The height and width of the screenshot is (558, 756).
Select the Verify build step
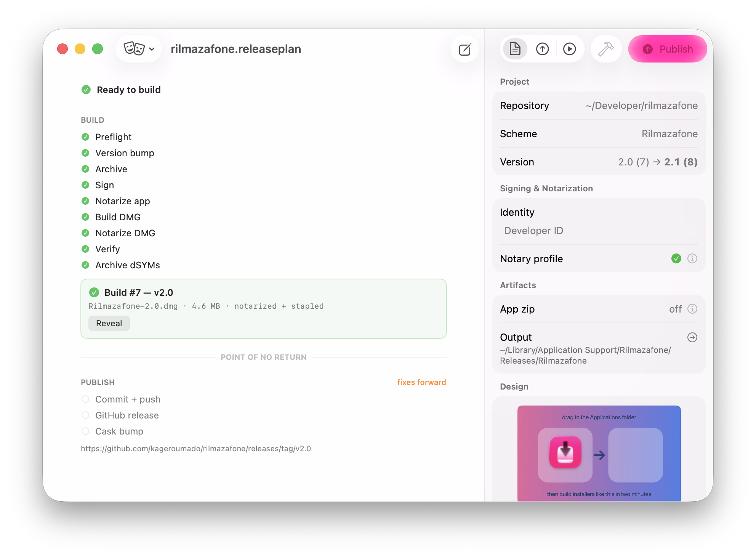107,249
